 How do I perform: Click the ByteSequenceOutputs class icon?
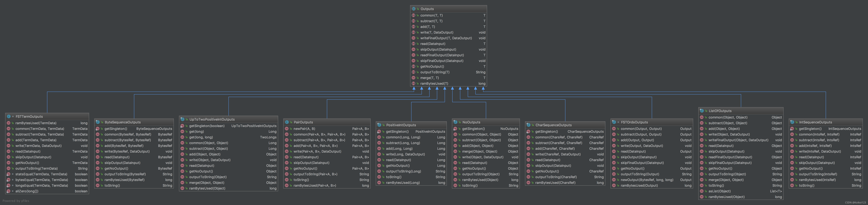coord(98,122)
